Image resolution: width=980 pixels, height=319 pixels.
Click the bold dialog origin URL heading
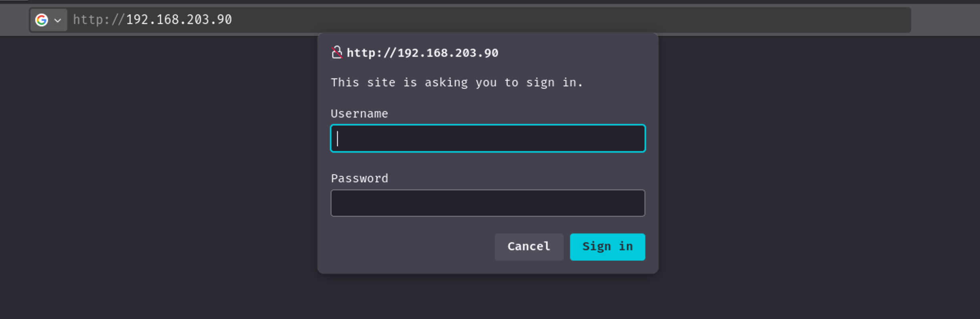(422, 53)
